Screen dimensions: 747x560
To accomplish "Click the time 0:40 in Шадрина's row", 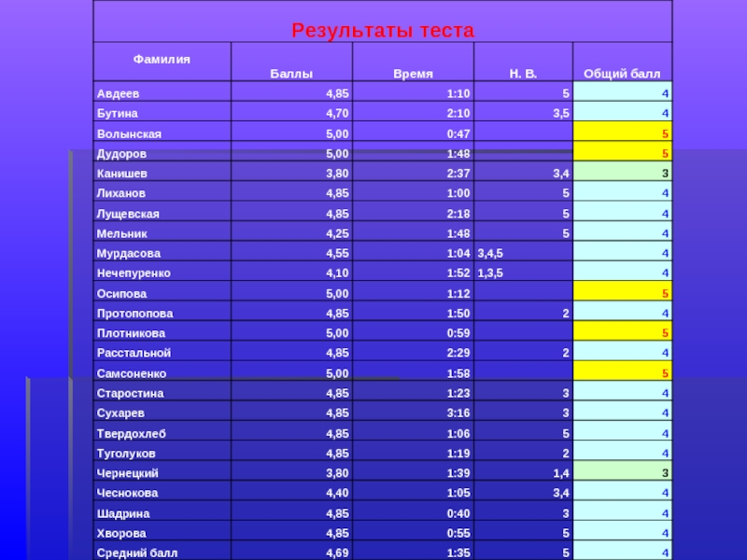I will [x=458, y=514].
